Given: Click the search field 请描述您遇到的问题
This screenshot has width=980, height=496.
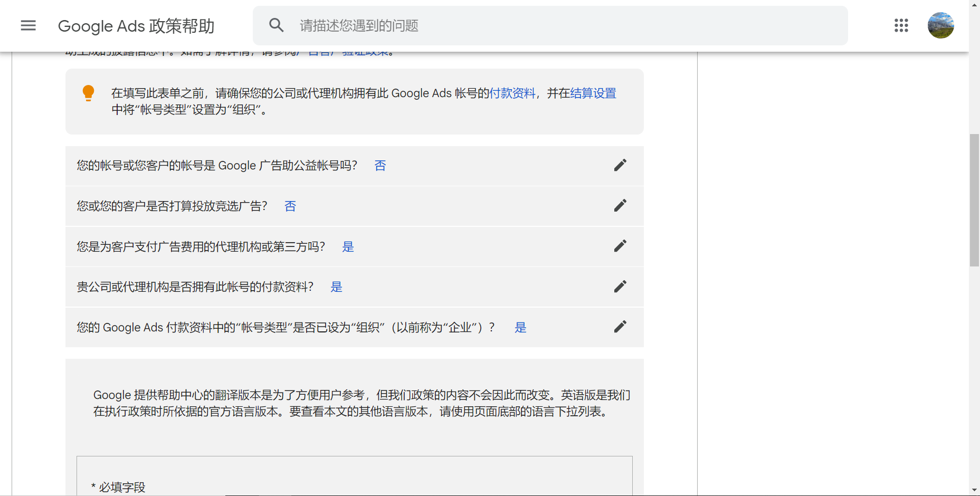Looking at the screenshot, I should tap(550, 25).
